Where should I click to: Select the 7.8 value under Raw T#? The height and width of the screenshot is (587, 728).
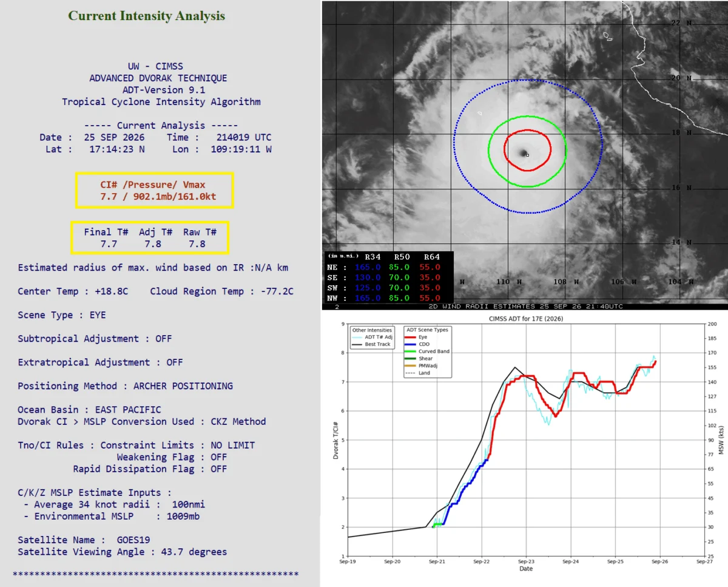point(197,244)
